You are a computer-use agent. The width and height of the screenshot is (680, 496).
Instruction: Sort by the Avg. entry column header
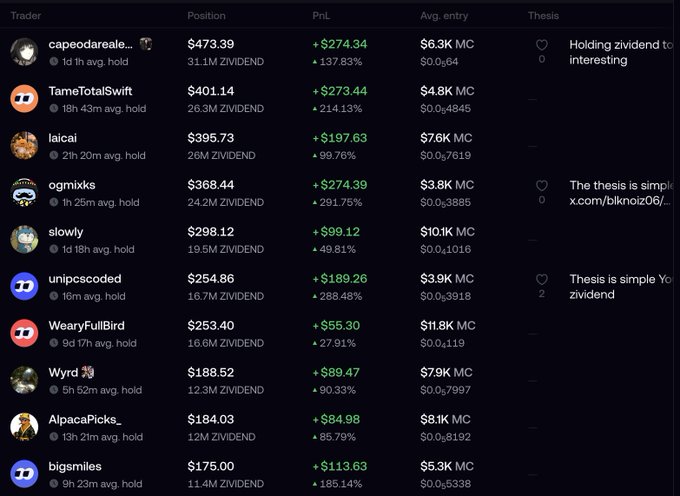pos(444,16)
